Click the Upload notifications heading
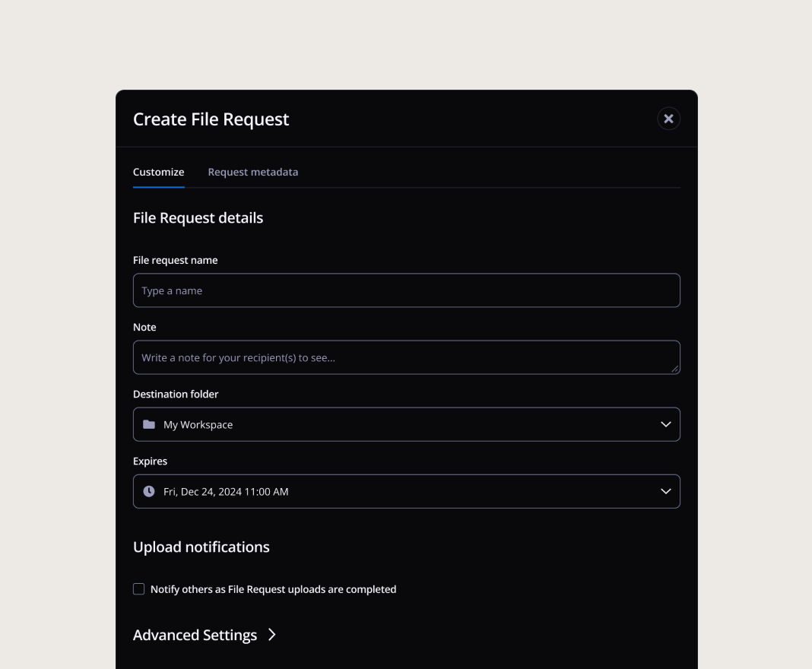This screenshot has height=669, width=812. click(201, 547)
